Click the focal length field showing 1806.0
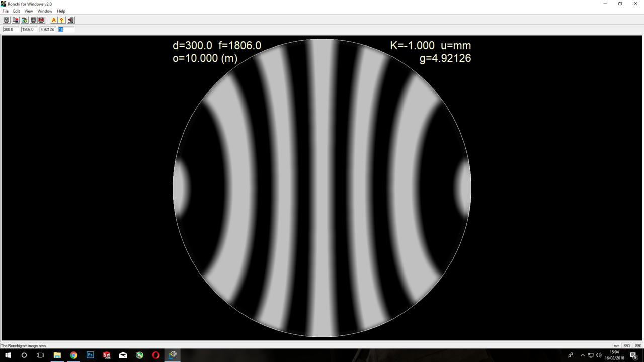 (29, 29)
